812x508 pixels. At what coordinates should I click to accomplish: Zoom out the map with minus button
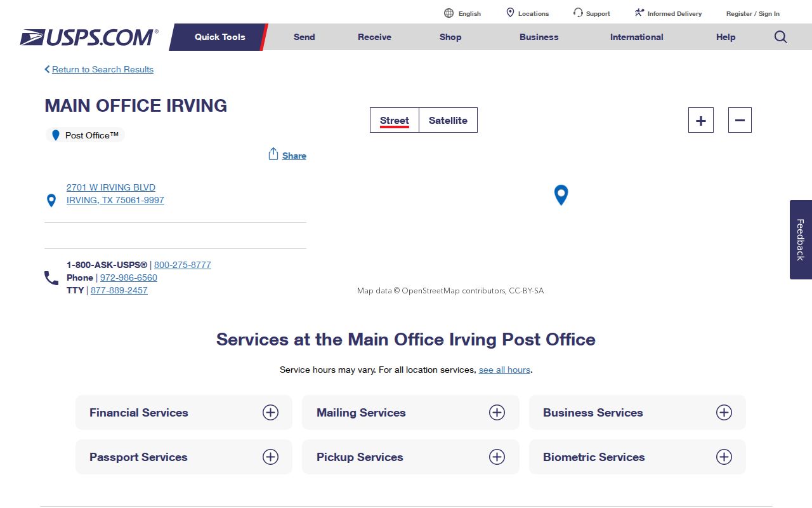(x=740, y=120)
